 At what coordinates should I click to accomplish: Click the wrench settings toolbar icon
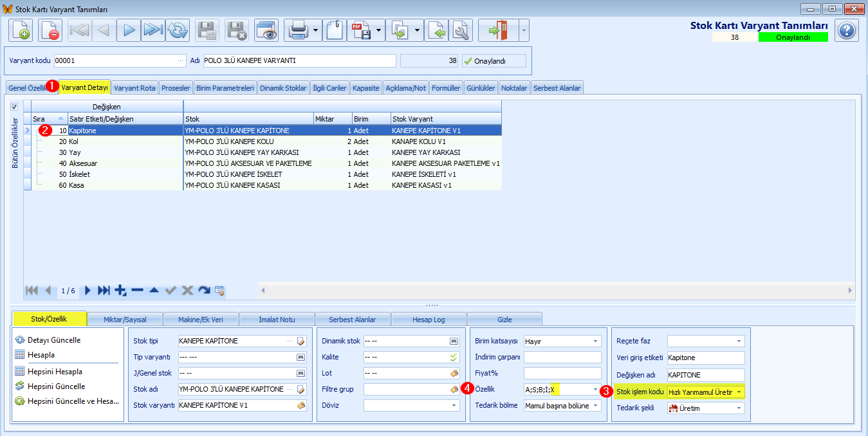click(461, 30)
